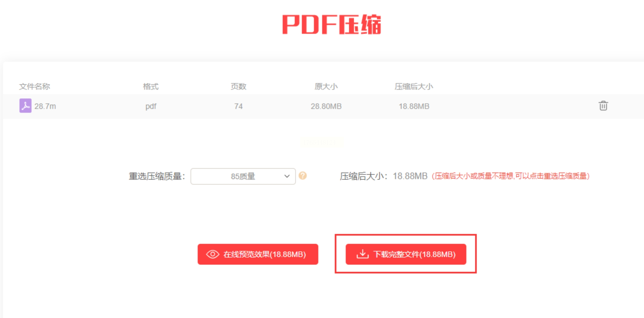Image resolution: width=644 pixels, height=318 pixels.
Task: Open the 85质量 compression quality dropdown
Action: 243,176
